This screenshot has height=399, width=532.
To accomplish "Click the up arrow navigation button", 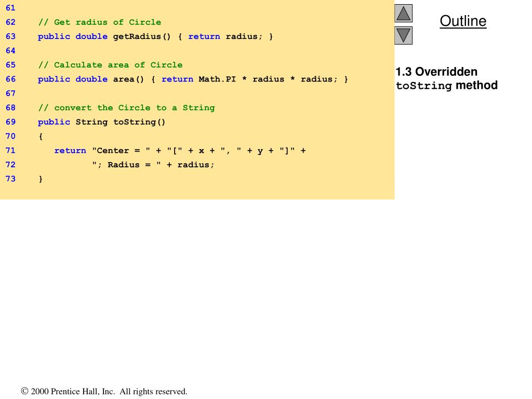I will (x=403, y=13).
